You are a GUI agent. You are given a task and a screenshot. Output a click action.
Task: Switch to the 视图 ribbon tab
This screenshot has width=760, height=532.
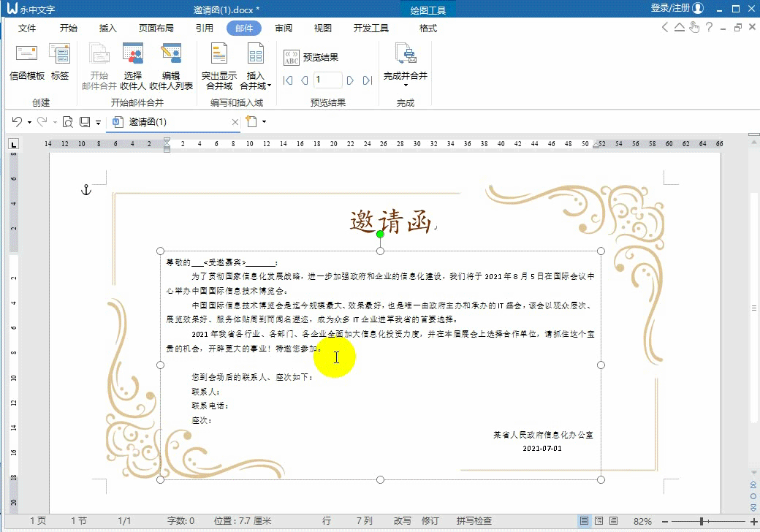(322, 28)
